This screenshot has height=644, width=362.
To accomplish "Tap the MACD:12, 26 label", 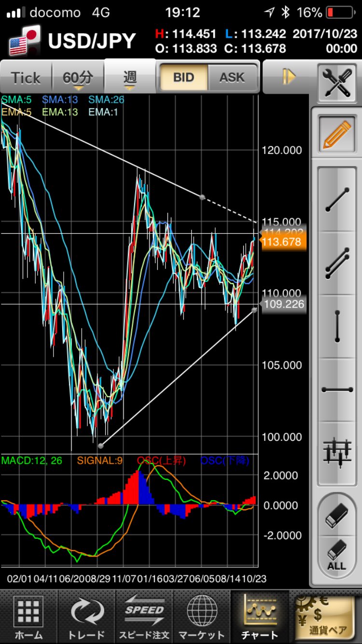I will pos(32,461).
